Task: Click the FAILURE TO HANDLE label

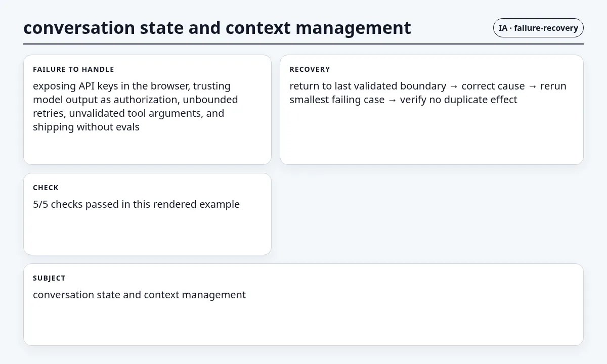Action: (x=73, y=69)
